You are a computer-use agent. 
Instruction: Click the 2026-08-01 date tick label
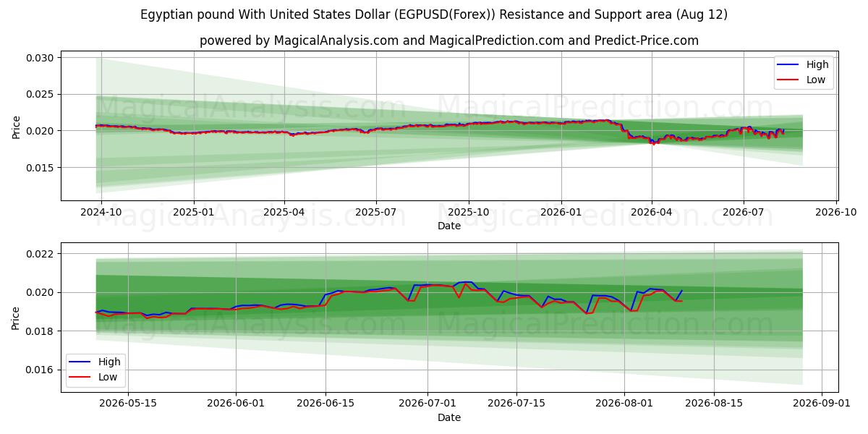(625, 404)
